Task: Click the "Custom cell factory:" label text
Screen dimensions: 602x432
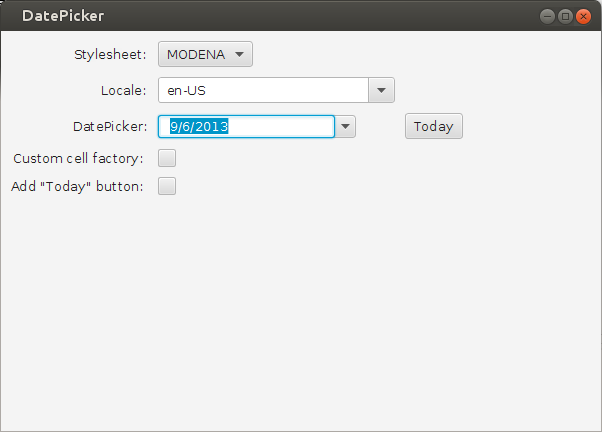Action: [x=78, y=158]
